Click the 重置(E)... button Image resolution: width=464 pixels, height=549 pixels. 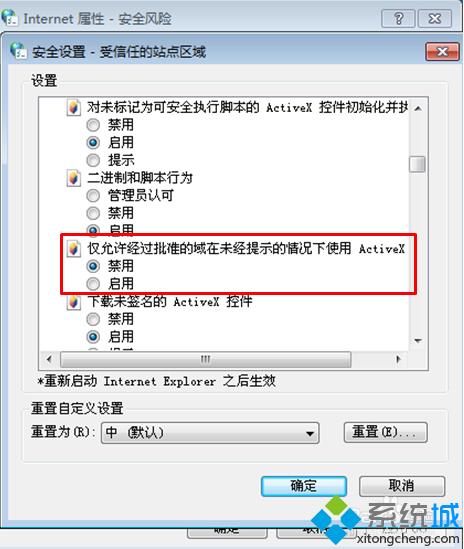coord(385,433)
